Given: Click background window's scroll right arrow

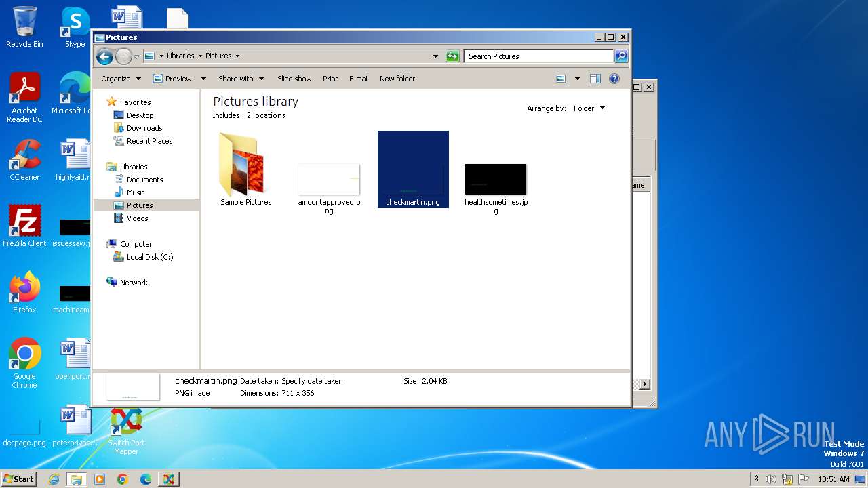Looking at the screenshot, I should 645,384.
